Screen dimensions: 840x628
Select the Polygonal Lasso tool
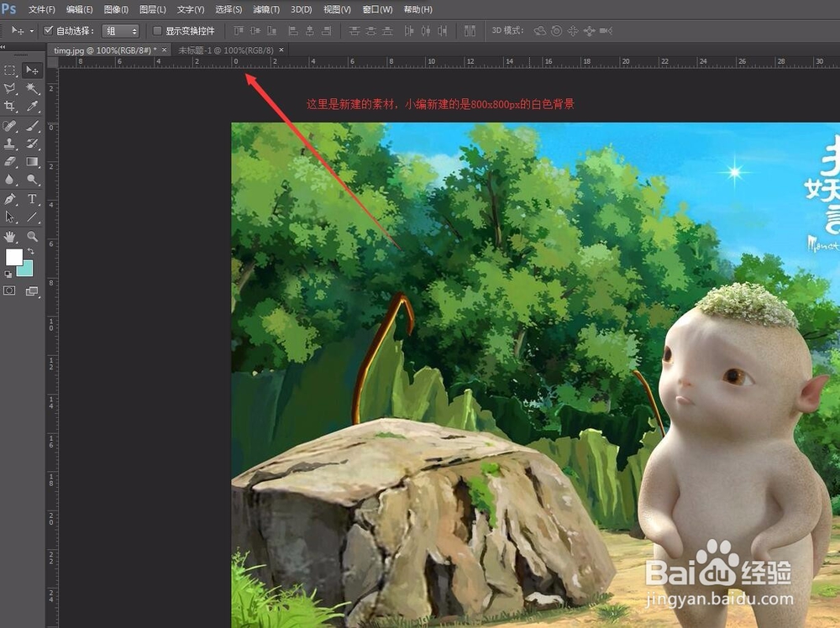9,88
